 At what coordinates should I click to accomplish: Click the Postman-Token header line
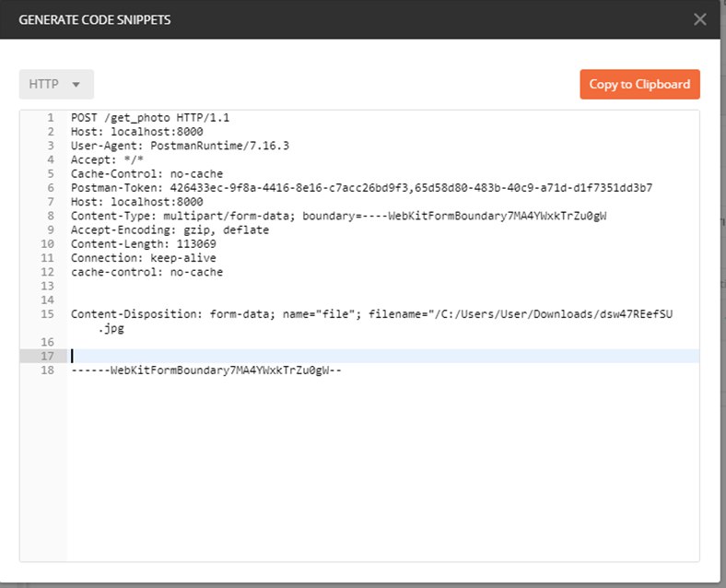click(x=361, y=187)
